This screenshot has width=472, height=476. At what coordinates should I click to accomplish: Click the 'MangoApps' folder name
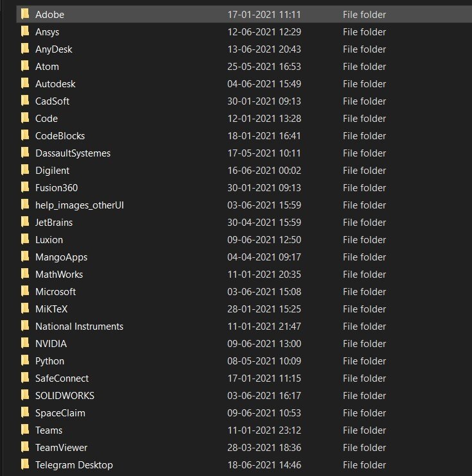(62, 257)
